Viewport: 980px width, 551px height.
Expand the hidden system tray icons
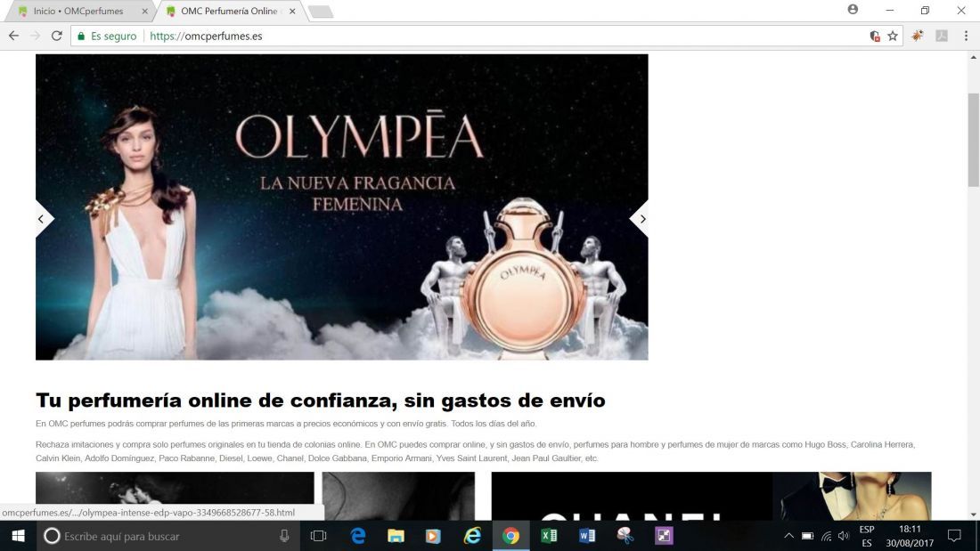click(788, 536)
